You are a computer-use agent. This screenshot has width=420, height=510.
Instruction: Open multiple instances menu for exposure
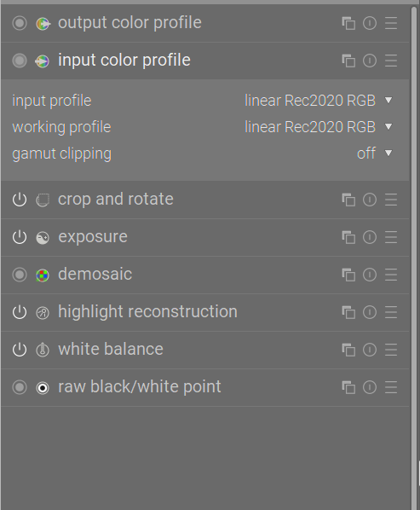[348, 237]
